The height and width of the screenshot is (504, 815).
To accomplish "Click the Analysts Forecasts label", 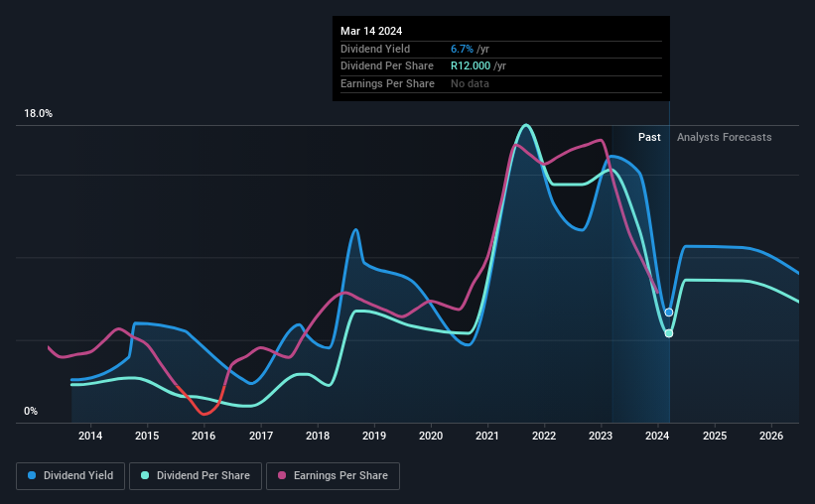I will click(x=724, y=137).
